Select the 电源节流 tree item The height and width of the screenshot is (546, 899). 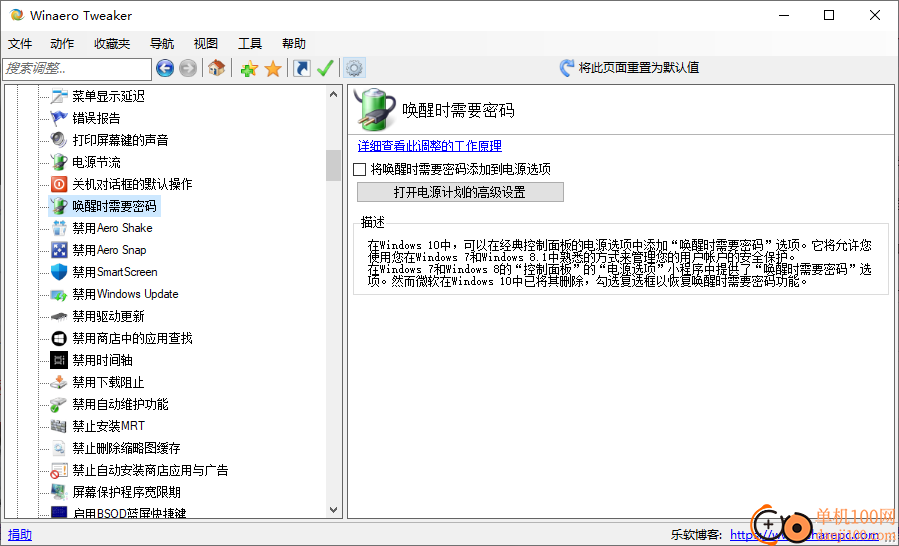(96, 162)
